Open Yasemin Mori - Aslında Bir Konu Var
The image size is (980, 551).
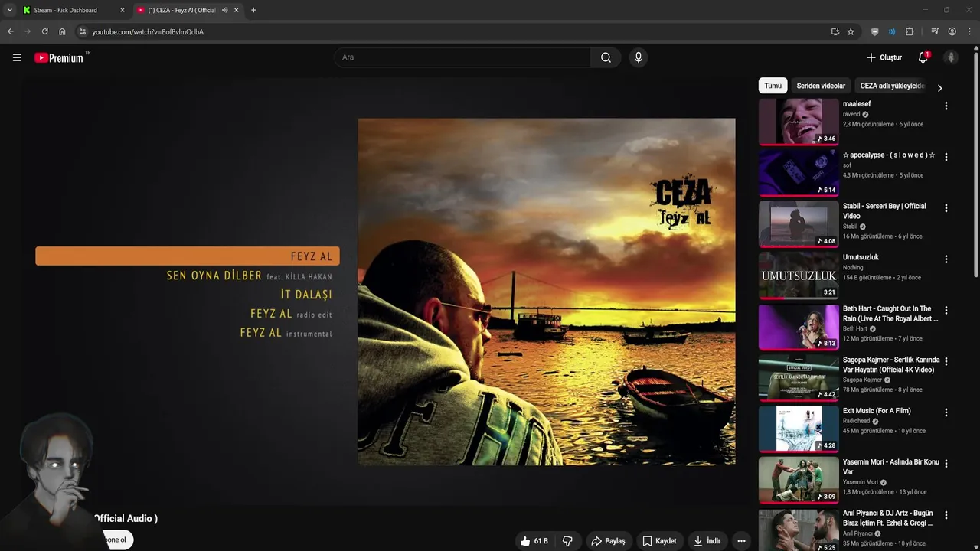[891, 467]
